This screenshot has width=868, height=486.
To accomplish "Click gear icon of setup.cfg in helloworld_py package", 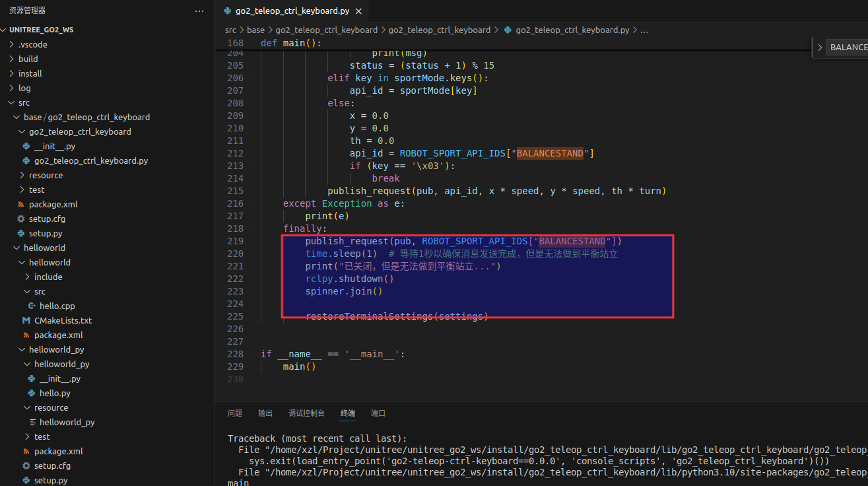I will click(x=26, y=466).
